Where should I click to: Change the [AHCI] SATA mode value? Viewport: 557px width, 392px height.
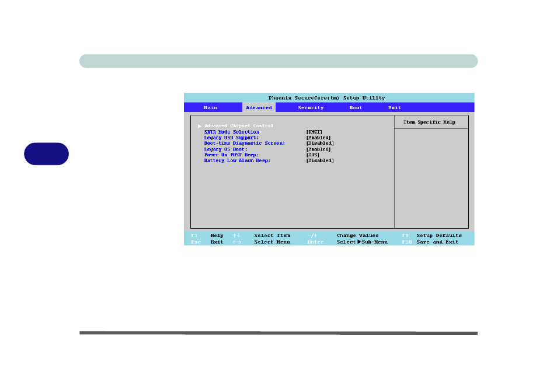(x=314, y=132)
